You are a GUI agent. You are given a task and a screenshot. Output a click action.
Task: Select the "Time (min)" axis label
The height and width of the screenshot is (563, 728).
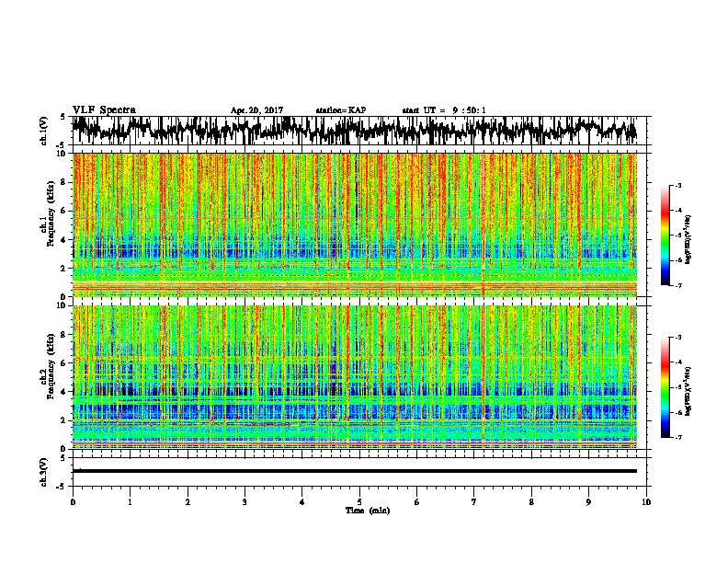(x=368, y=511)
